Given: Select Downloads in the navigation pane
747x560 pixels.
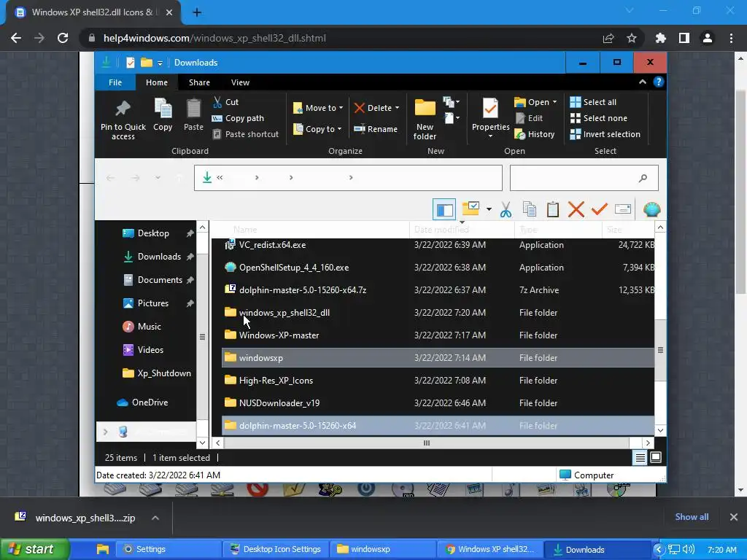Looking at the screenshot, I should tap(159, 257).
